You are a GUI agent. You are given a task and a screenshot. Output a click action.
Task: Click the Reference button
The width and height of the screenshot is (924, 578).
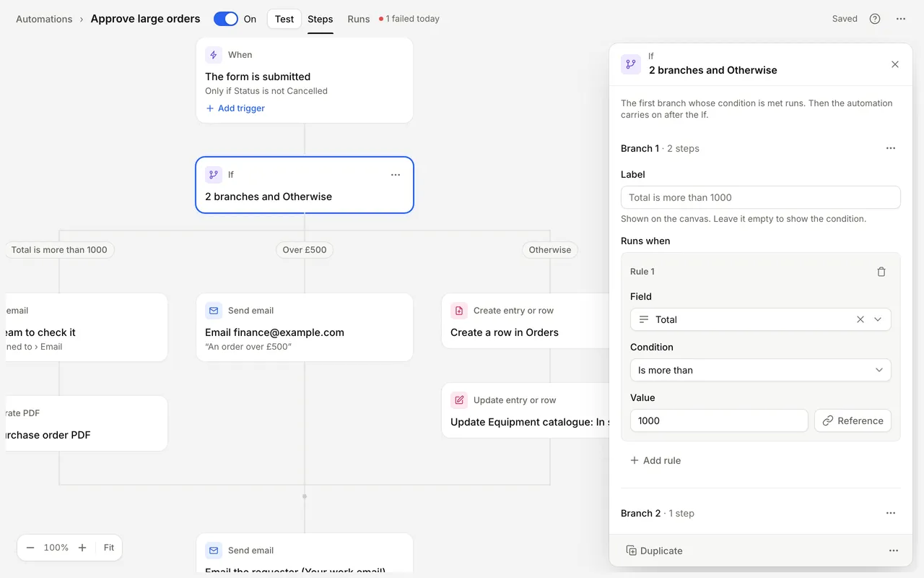click(x=853, y=420)
